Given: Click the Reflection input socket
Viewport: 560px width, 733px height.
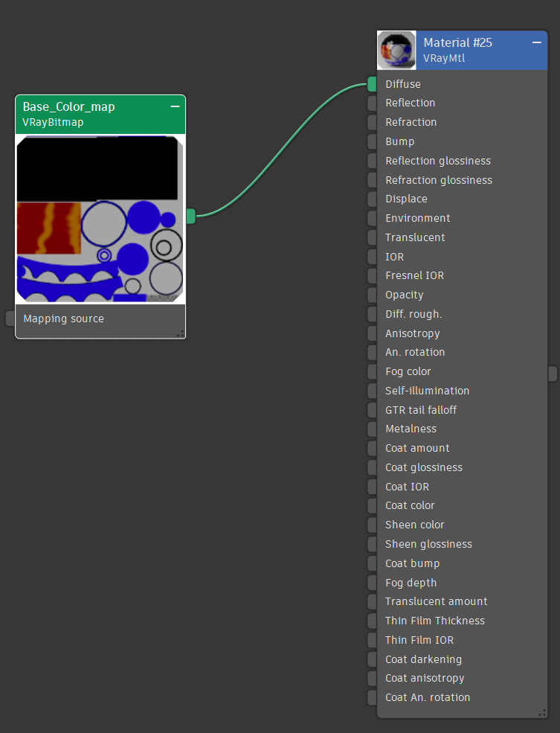Looking at the screenshot, I should (372, 103).
